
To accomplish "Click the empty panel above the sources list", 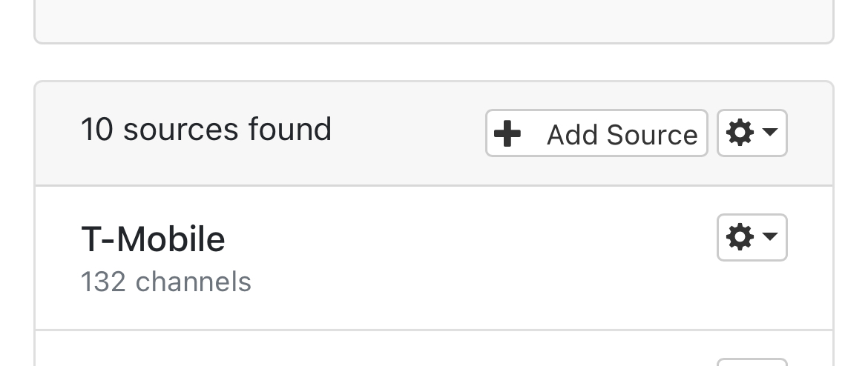I will click(x=433, y=21).
